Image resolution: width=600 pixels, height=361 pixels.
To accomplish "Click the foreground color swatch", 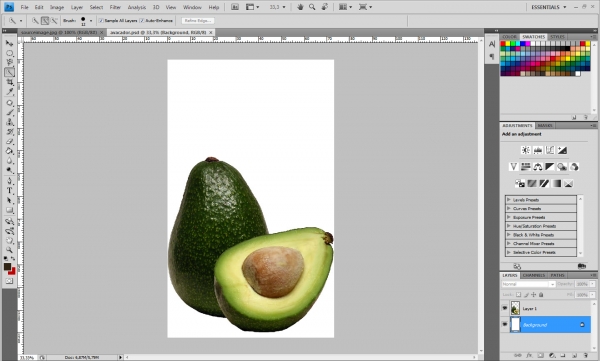I will click(7, 267).
